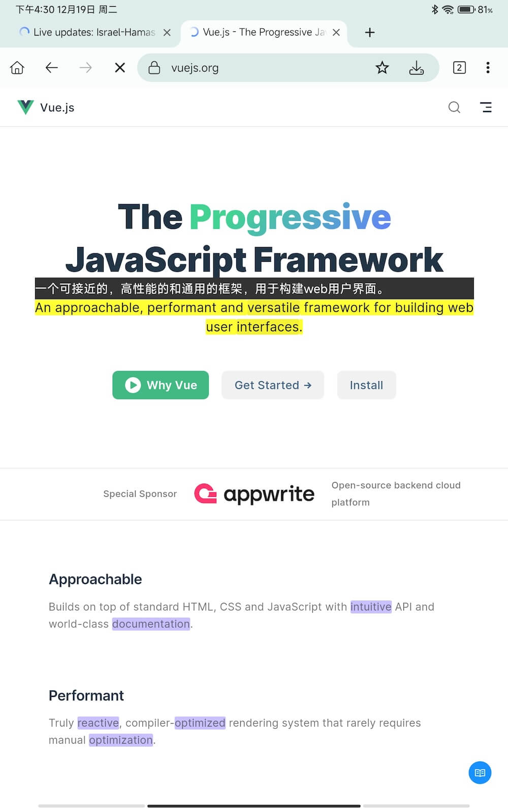Click the Vue.js logo
The image size is (508, 812).
(x=46, y=107)
